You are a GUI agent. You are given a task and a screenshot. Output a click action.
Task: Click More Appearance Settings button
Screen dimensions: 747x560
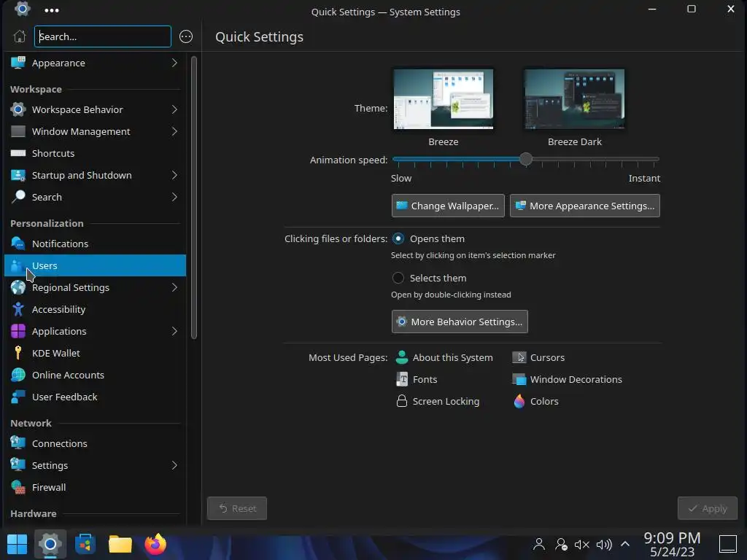tap(584, 206)
